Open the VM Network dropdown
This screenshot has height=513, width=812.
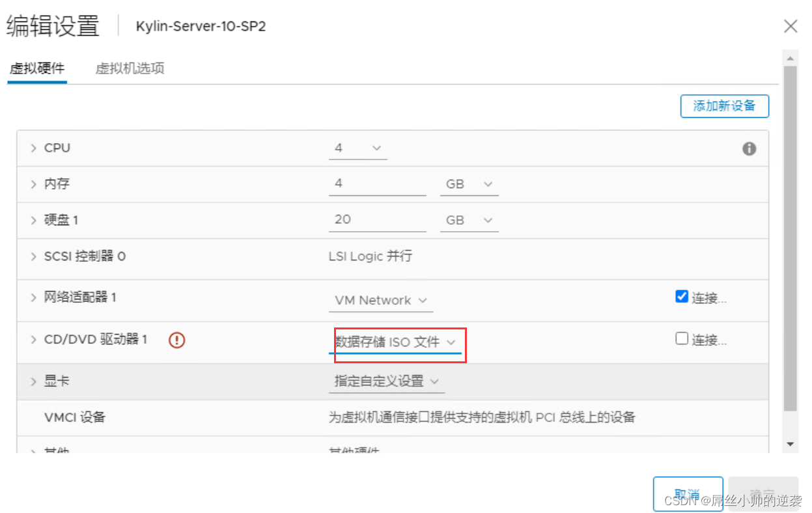(381, 300)
